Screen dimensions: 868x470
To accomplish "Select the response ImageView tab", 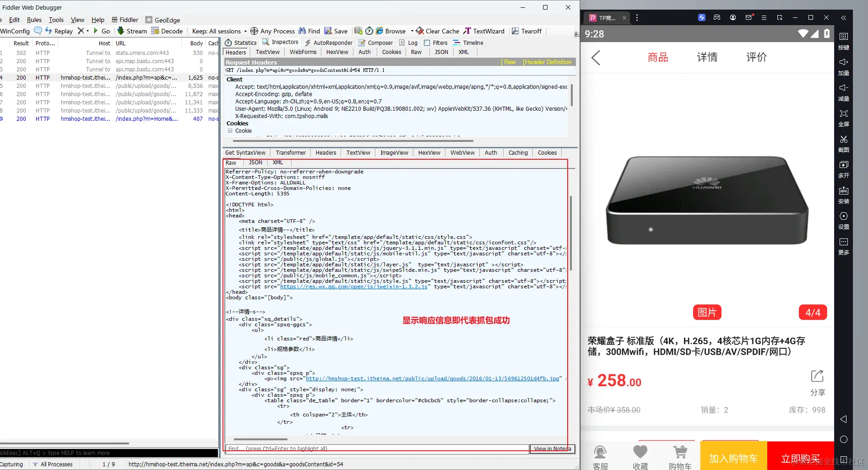I will coord(394,153).
